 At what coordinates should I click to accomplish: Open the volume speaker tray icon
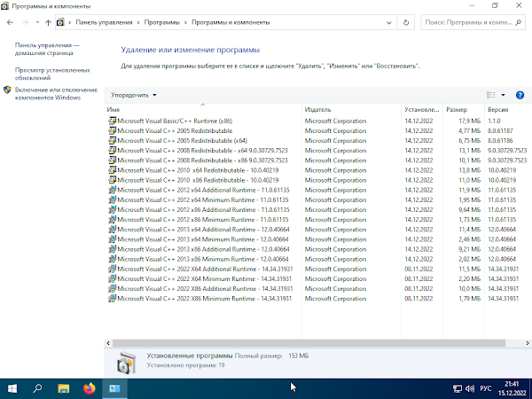(470, 388)
